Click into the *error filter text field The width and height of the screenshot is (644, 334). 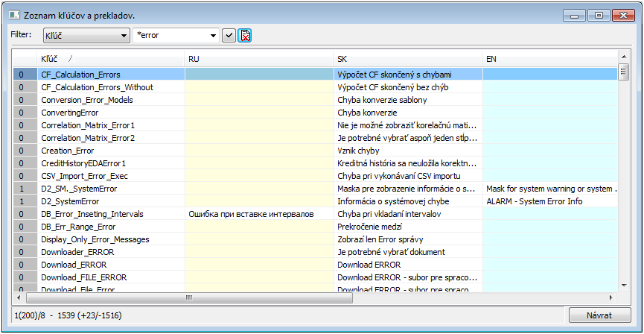pyautogui.click(x=170, y=35)
